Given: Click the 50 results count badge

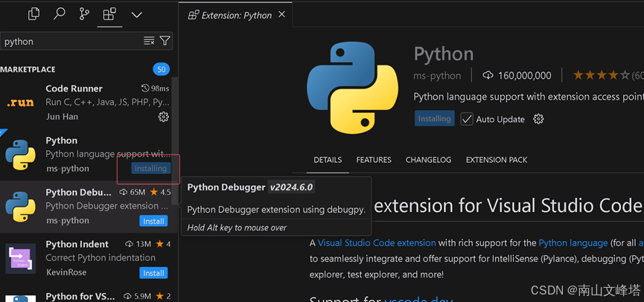Looking at the screenshot, I should coord(162,69).
